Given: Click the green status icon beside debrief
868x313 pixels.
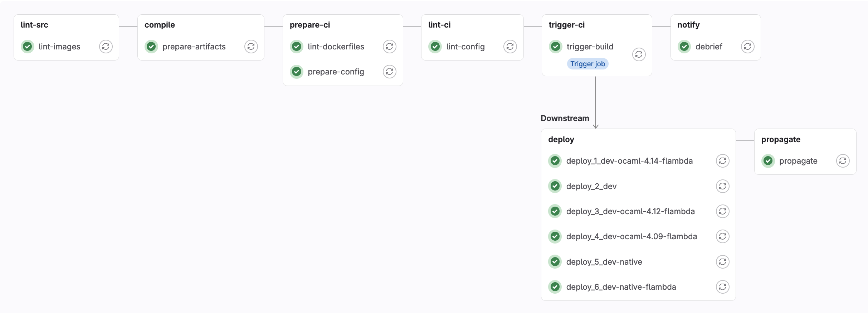Looking at the screenshot, I should pos(684,47).
